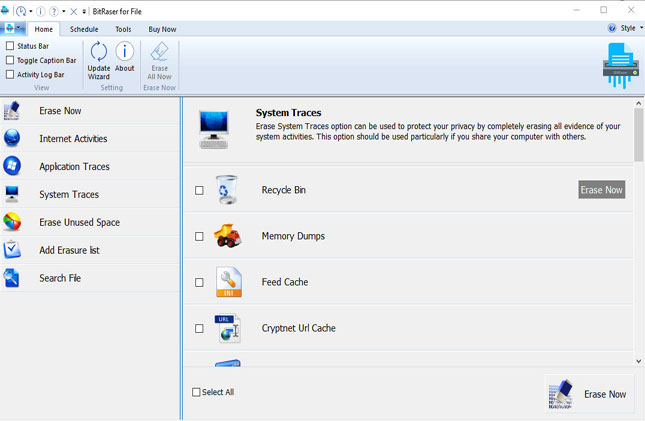Switch to the Home tab
The image size is (645, 421).
click(x=44, y=29)
